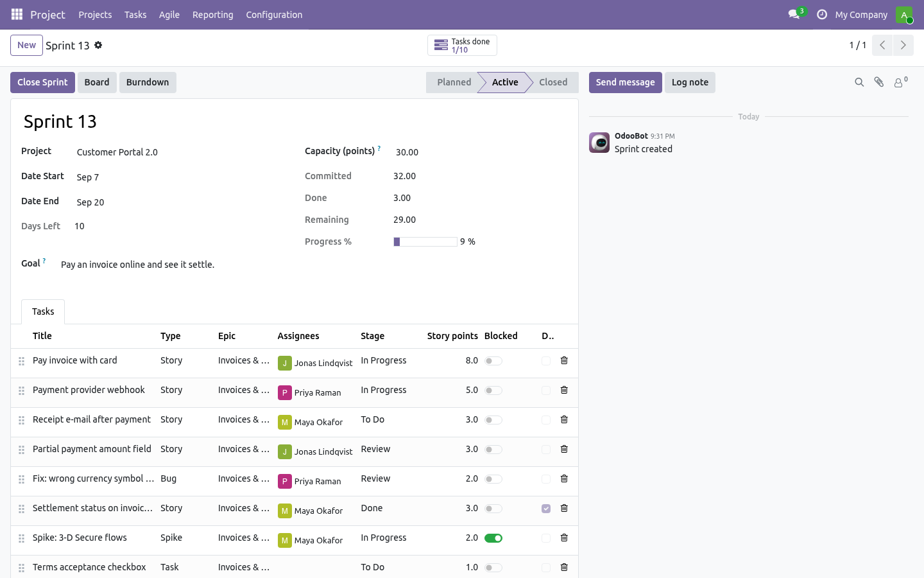Uncheck Done checkbox for Settlement status row
The height and width of the screenshot is (578, 924).
546,509
